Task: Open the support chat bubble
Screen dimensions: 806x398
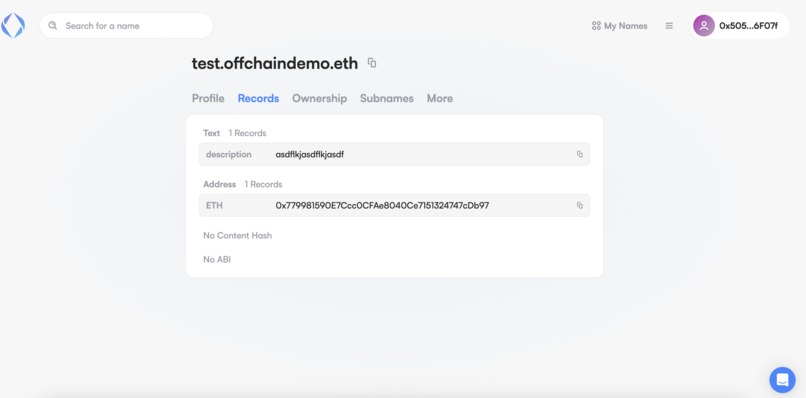Action: (x=782, y=380)
